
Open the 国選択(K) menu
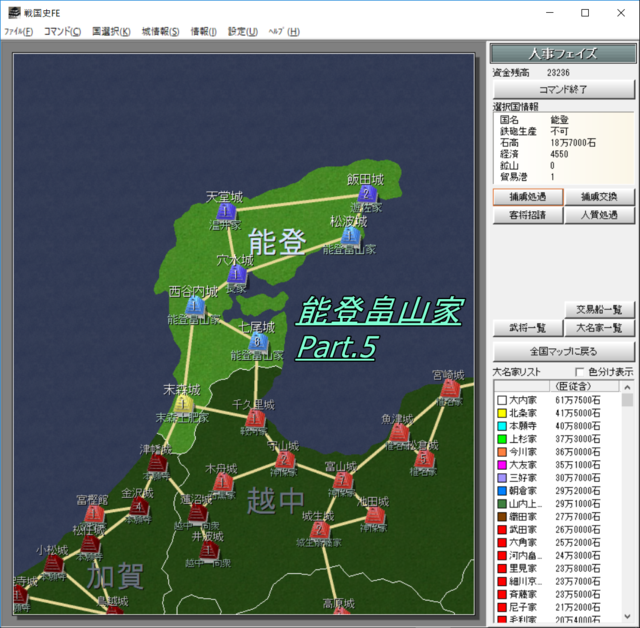tap(111, 32)
